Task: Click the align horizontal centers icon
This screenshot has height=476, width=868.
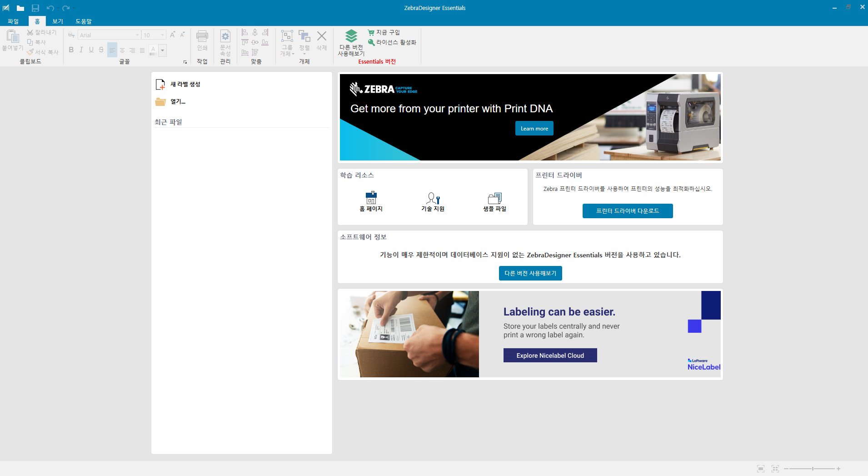Action: coord(255,32)
